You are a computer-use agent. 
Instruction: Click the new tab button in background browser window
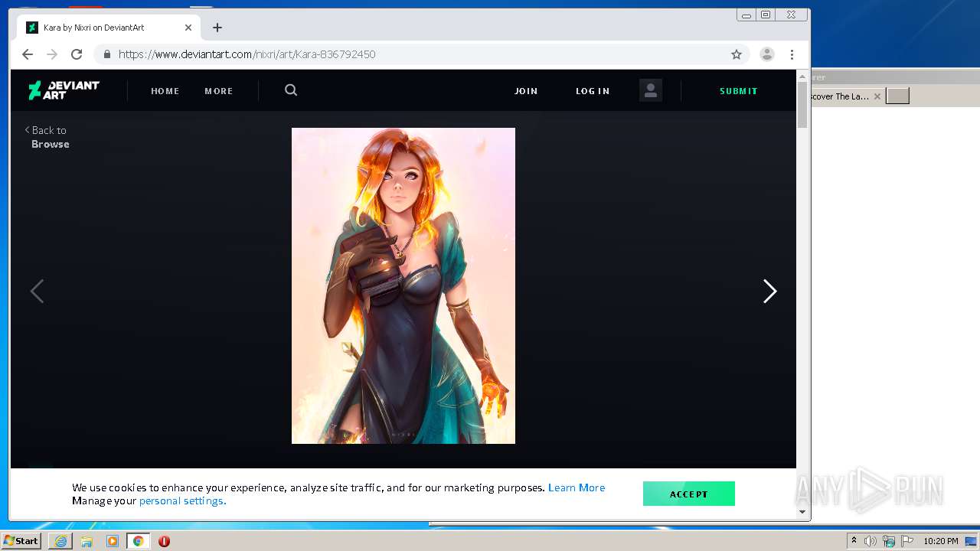(897, 96)
